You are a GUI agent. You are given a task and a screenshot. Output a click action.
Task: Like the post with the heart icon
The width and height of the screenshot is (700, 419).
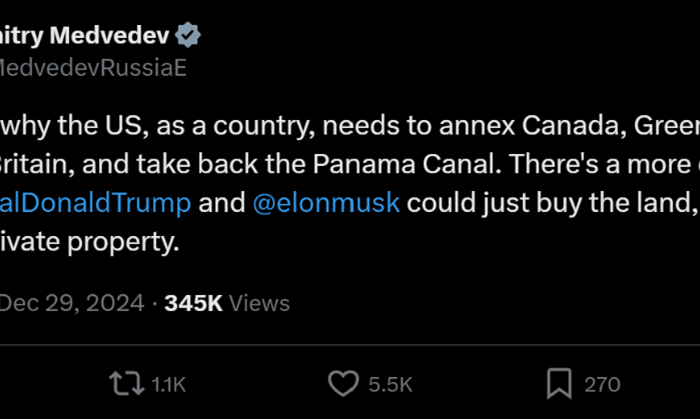click(x=343, y=383)
